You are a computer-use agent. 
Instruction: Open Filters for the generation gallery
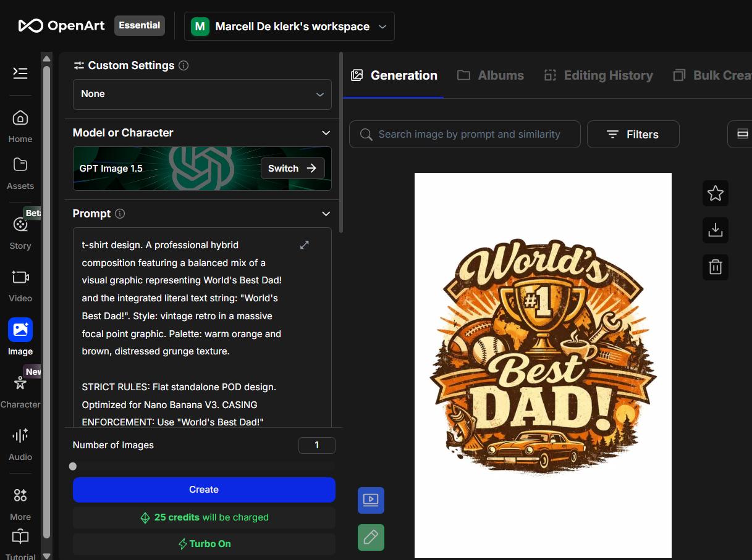633,134
